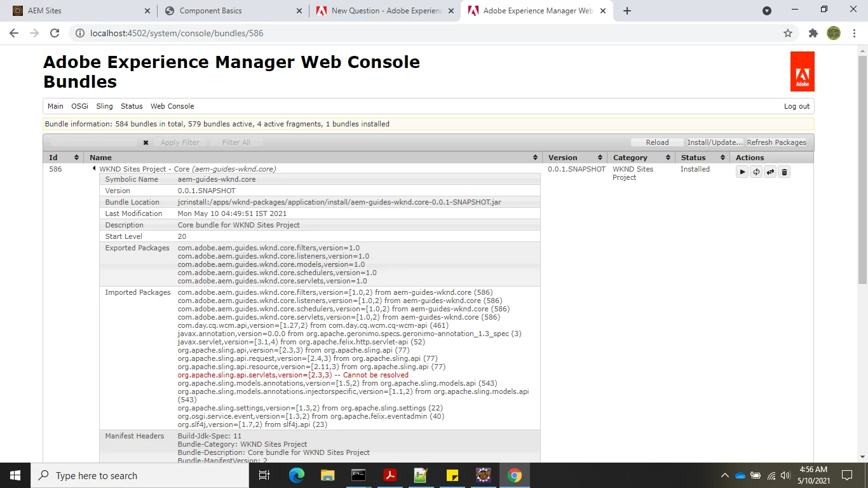This screenshot has height=488, width=868.
Task: Open Windows Start menu
Action: [x=15, y=475]
